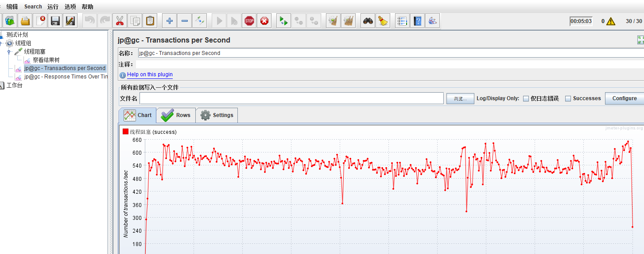This screenshot has height=254, width=644.
Task: Click the Close test plan icon
Action: (40, 20)
